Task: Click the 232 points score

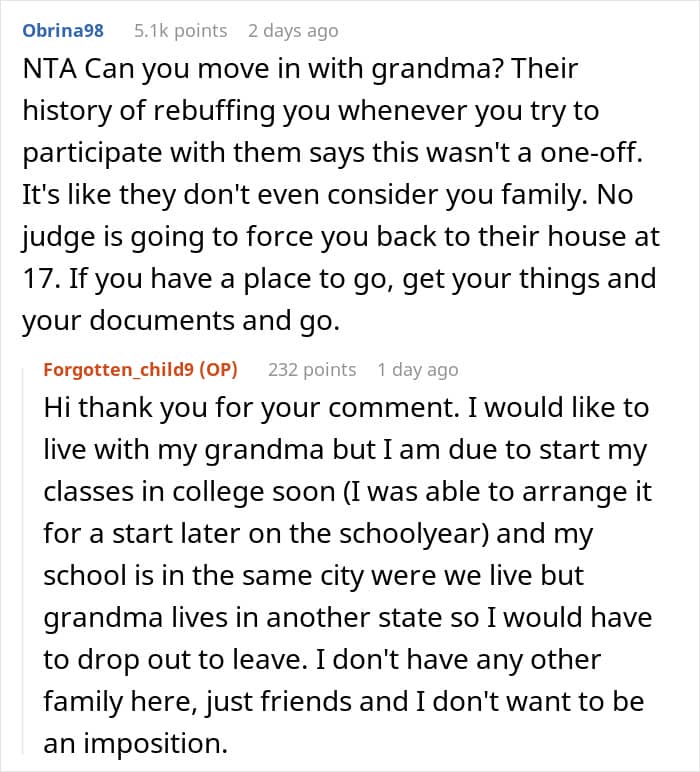Action: pyautogui.click(x=312, y=370)
